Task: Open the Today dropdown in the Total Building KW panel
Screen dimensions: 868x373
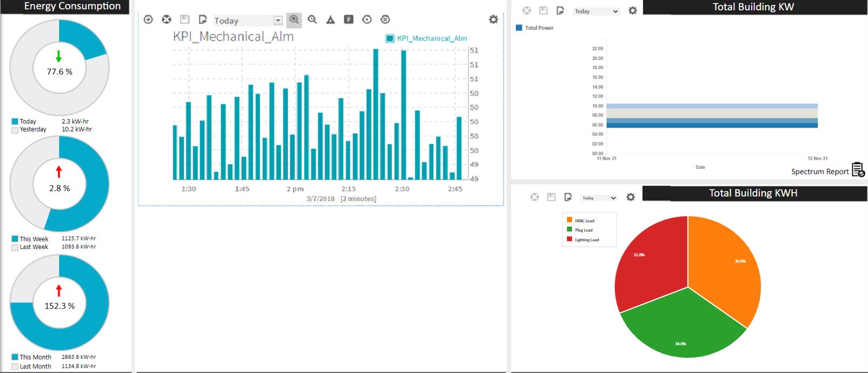Action: click(596, 11)
